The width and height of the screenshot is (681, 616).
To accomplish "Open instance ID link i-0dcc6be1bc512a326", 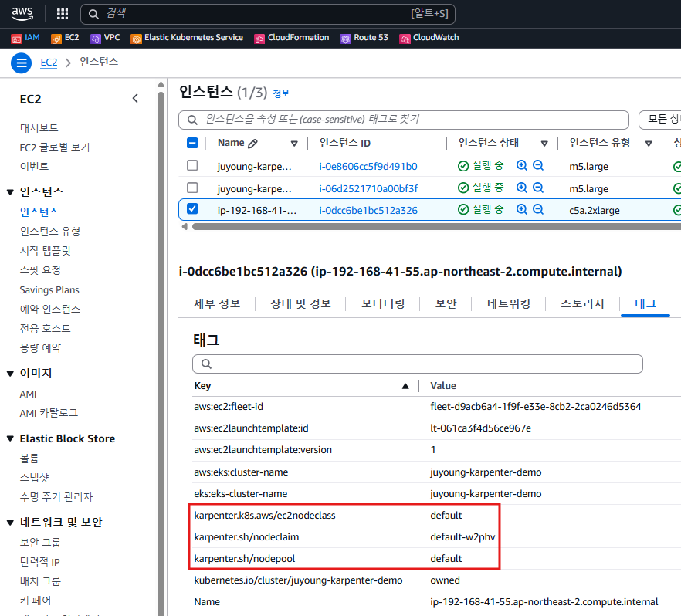I will 368,210.
